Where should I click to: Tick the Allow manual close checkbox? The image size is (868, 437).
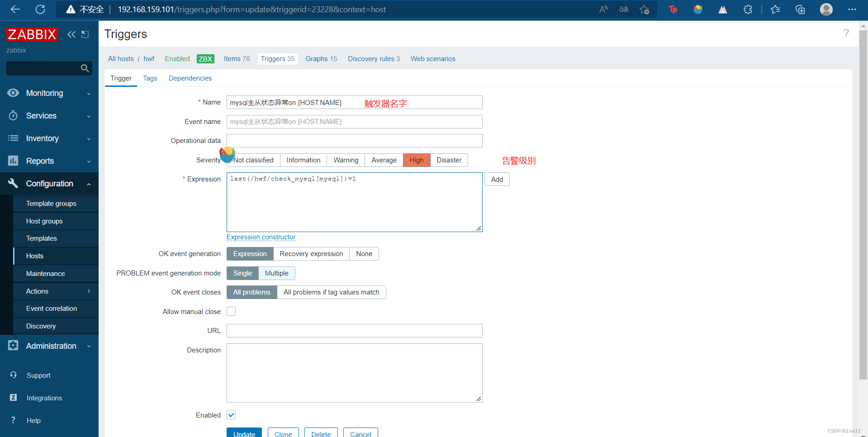(231, 311)
